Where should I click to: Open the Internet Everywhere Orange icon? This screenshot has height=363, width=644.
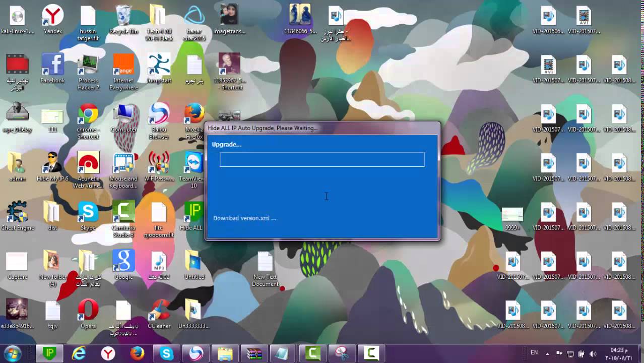(123, 72)
